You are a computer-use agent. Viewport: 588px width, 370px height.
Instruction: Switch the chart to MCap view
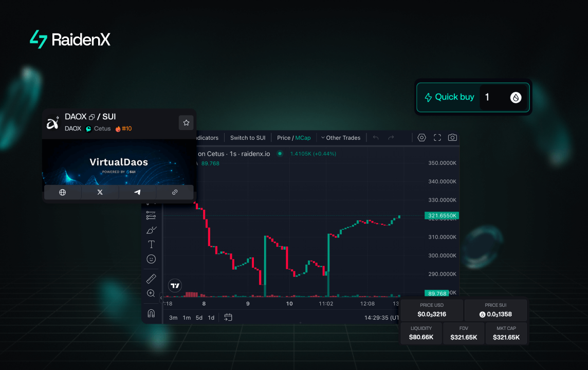[303, 138]
